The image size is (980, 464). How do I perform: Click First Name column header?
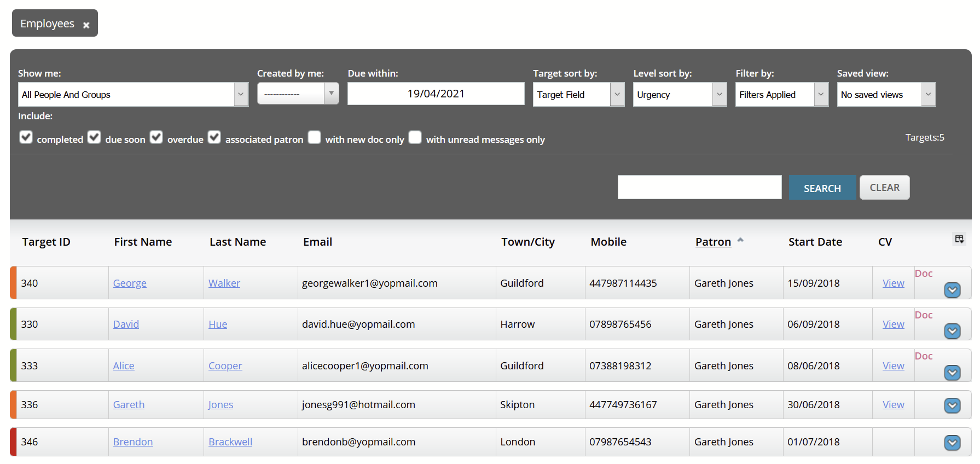tap(143, 242)
